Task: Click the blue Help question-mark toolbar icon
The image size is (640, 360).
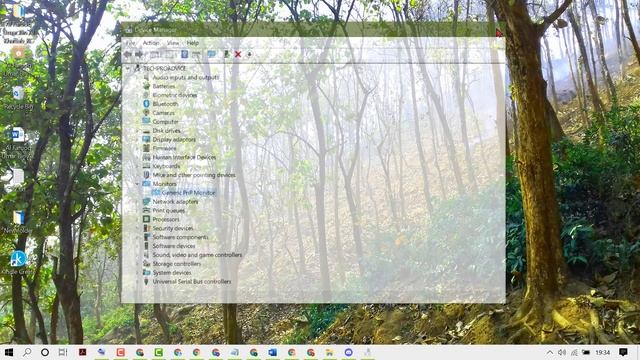Action: coord(184,54)
